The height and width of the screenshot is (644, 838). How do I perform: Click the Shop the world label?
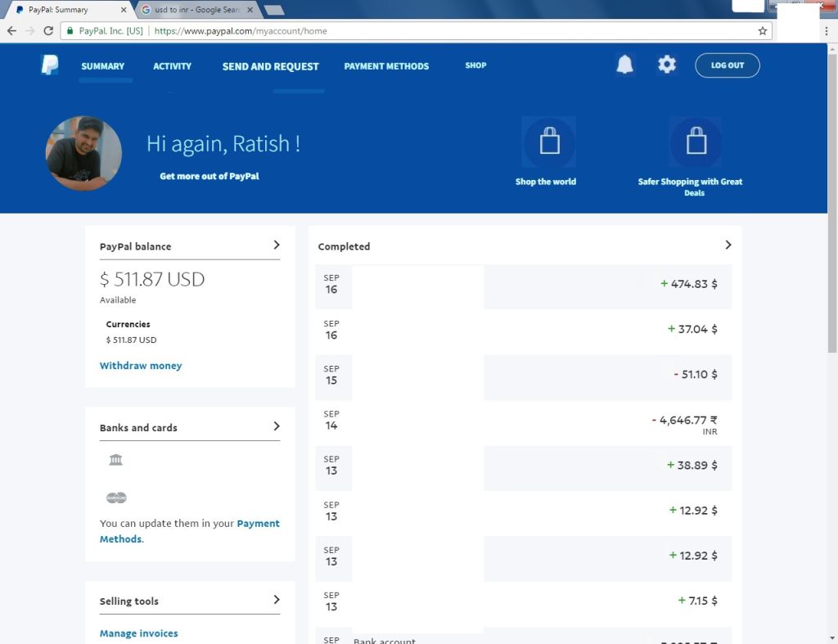tap(546, 182)
